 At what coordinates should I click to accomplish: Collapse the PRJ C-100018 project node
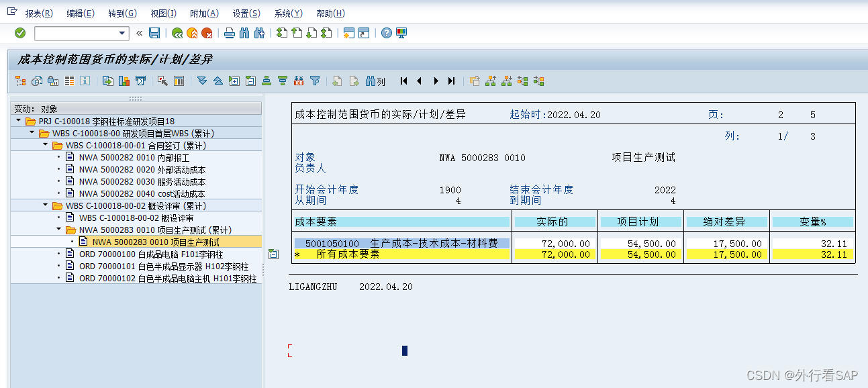pyautogui.click(x=18, y=122)
